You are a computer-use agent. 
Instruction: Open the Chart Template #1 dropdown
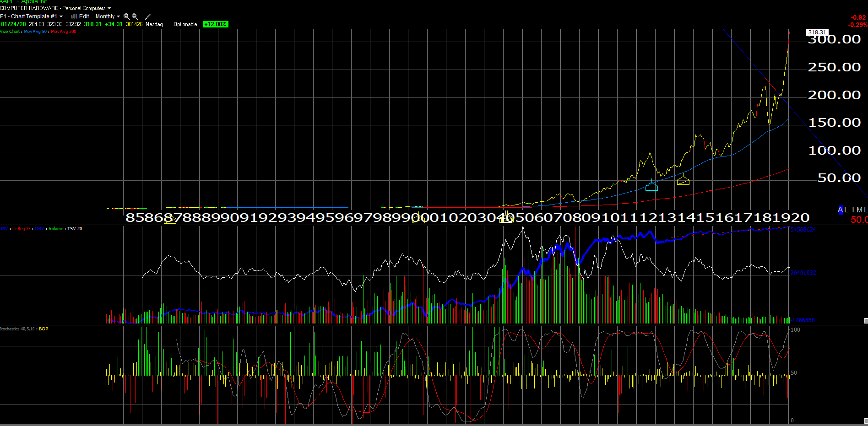[x=32, y=16]
